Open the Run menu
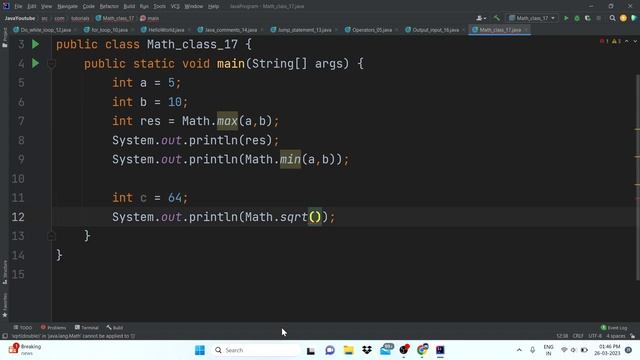The width and height of the screenshot is (640, 360). (x=144, y=7)
